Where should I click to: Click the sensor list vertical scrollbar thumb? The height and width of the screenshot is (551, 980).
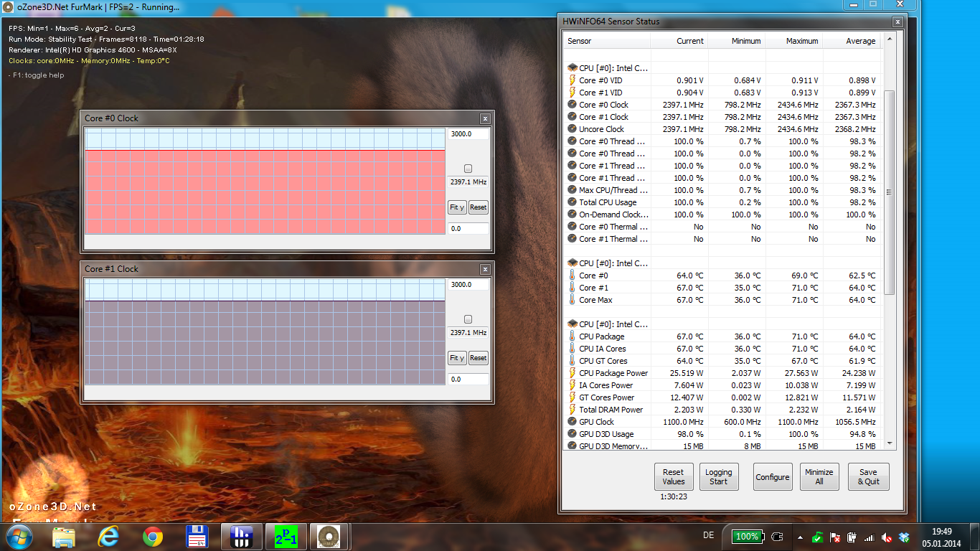(x=890, y=192)
